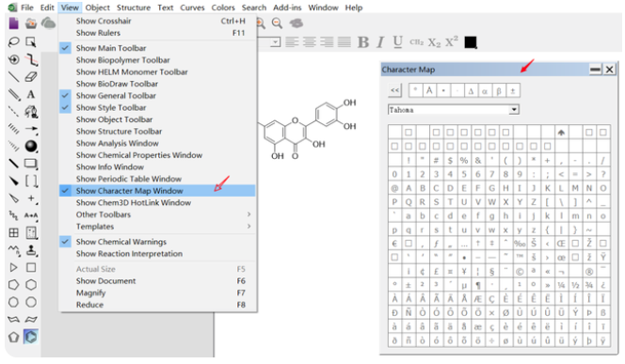Open the Add-ins menu
The image size is (625, 364).
click(287, 8)
